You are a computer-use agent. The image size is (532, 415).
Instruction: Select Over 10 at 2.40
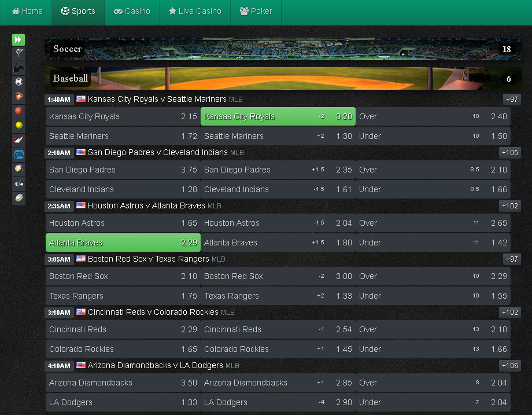pos(433,116)
